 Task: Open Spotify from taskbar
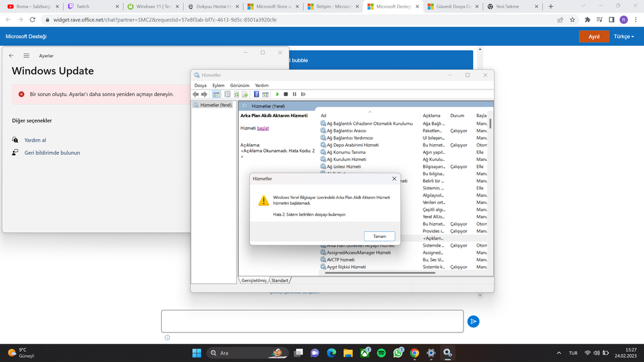click(x=381, y=353)
